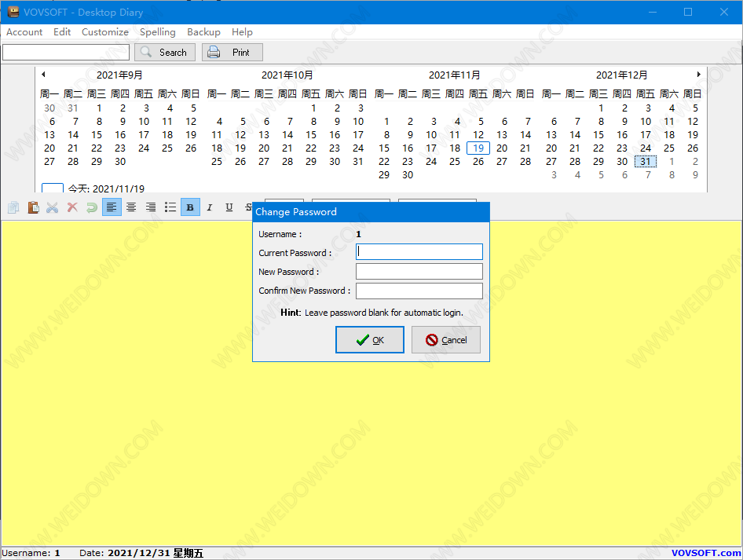
Task: Select greyed August 30 in September calendar
Action: pos(49,108)
